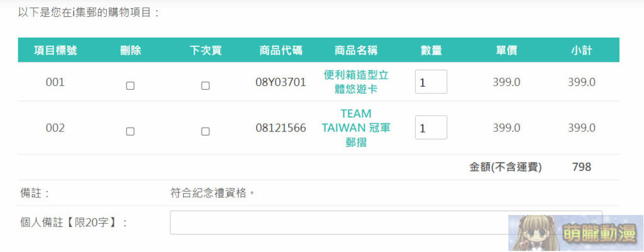The width and height of the screenshot is (644, 252).
Task: Tick the 下次買 checkbox for item 002
Action: [205, 132]
